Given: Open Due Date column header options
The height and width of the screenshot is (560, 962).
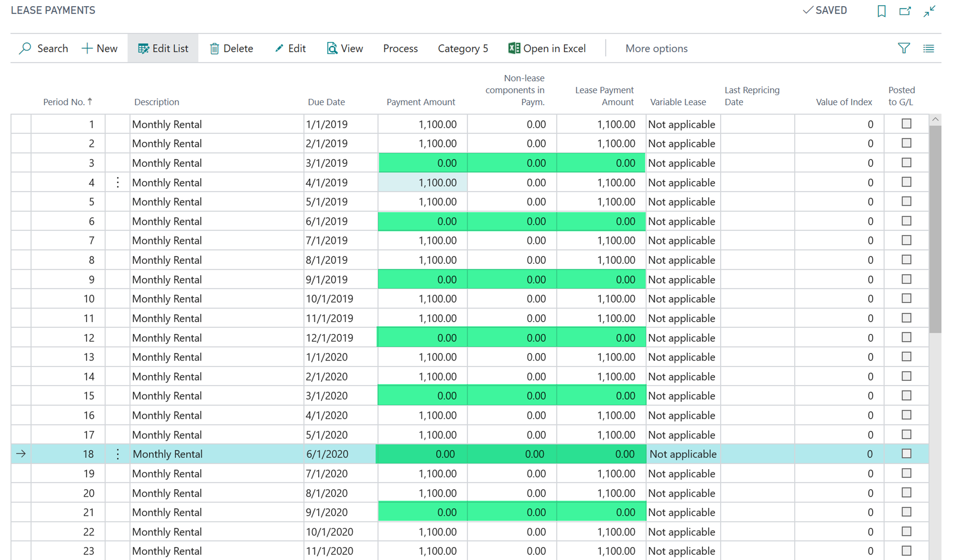Looking at the screenshot, I should point(326,102).
